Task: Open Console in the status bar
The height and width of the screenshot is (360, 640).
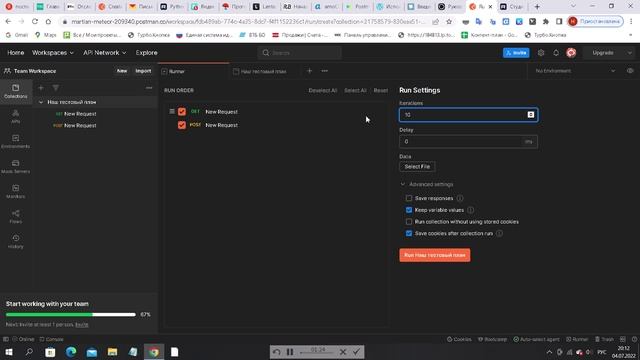Action: (x=51, y=339)
